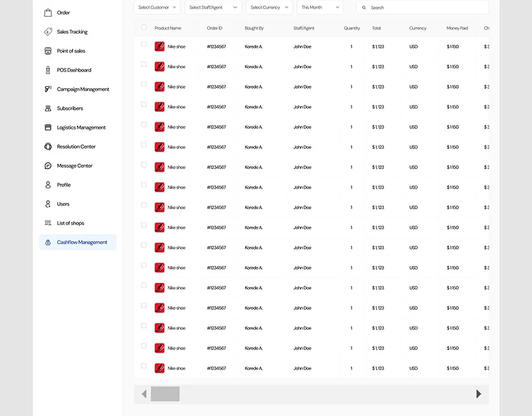Screen dimensions: 532x416
Task: Check the second Nike shoe row checkbox
Action: tap(144, 64)
